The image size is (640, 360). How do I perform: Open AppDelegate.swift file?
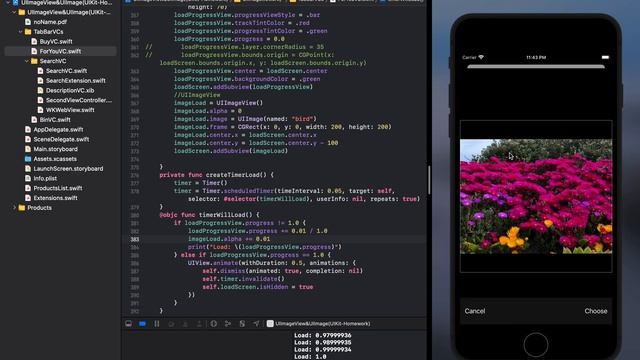tap(58, 130)
